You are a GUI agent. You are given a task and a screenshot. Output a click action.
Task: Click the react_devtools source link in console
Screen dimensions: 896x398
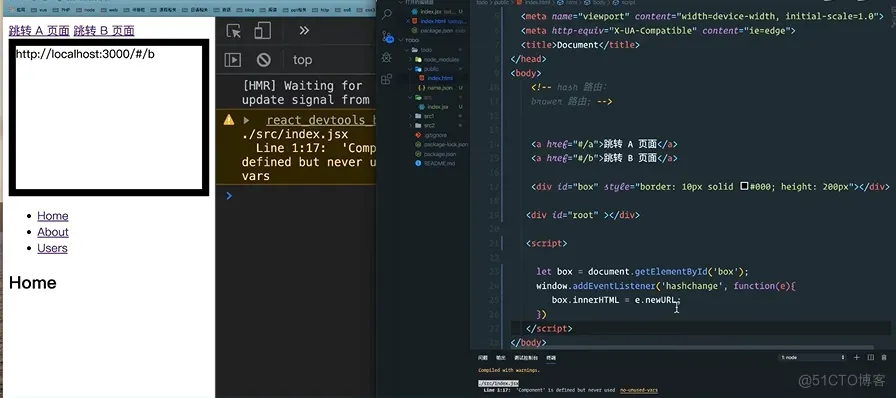tap(321, 120)
